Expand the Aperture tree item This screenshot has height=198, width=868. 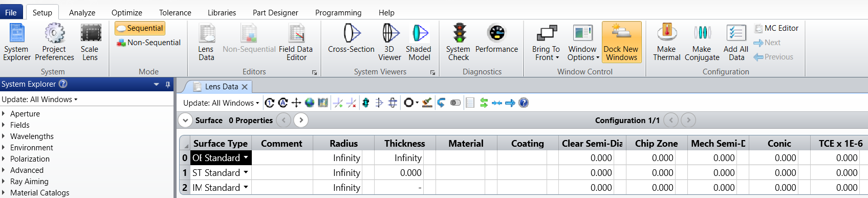[3, 114]
